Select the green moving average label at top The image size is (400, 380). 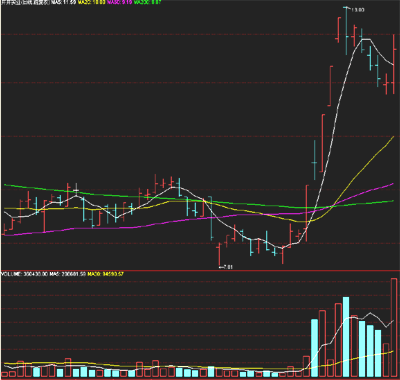(x=148, y=2)
